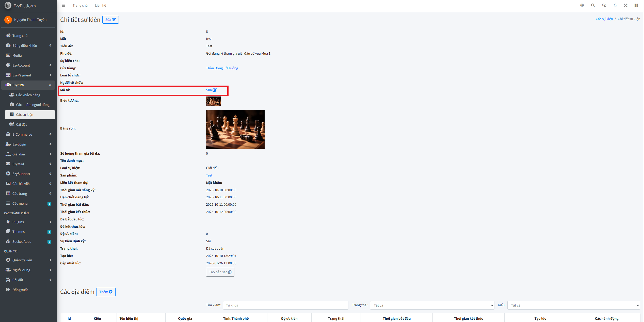Click the chess banner image thumbnail
The height and width of the screenshot is (322, 644).
click(x=235, y=129)
